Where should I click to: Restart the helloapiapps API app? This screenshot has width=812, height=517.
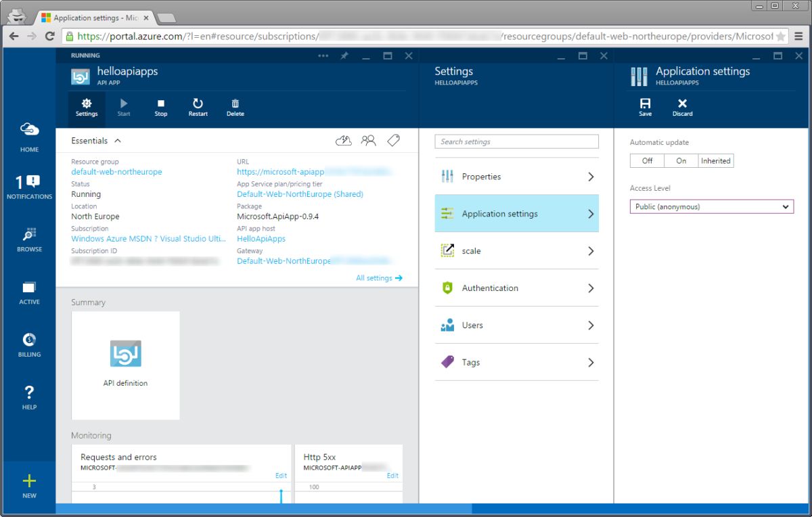click(198, 108)
